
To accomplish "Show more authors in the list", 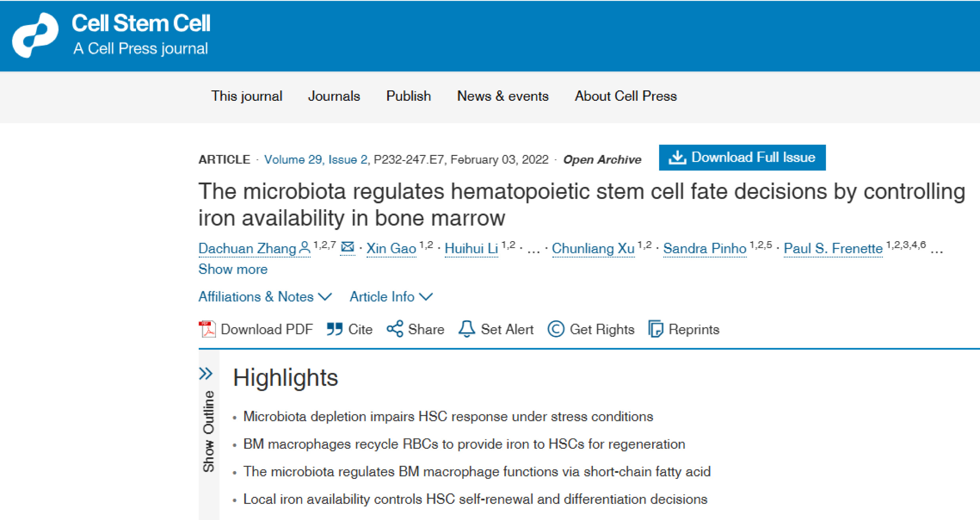I will click(x=233, y=269).
